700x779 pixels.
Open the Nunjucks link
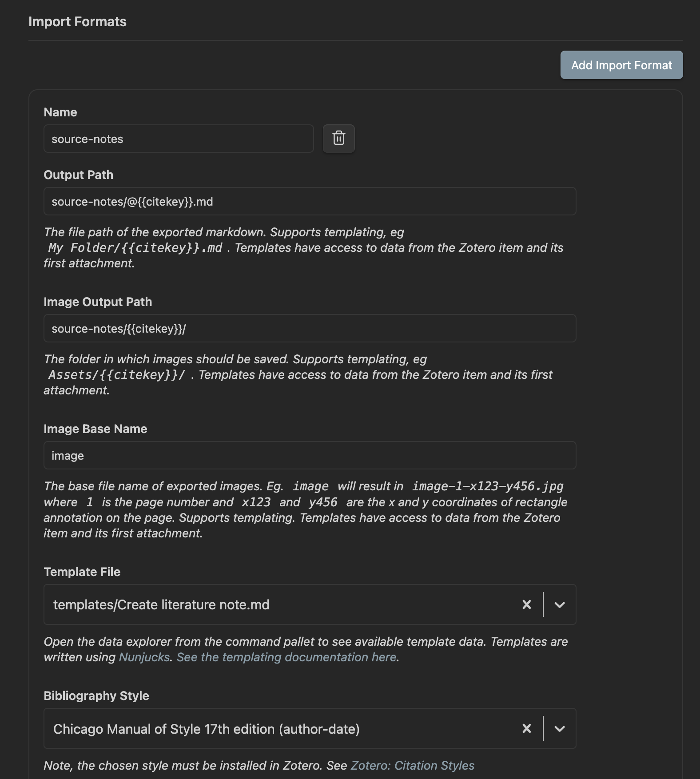click(x=144, y=657)
